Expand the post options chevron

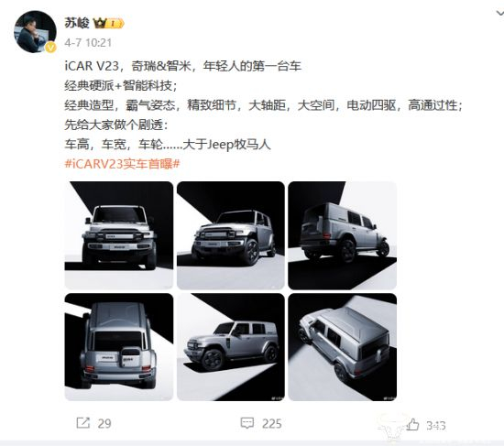point(499,13)
